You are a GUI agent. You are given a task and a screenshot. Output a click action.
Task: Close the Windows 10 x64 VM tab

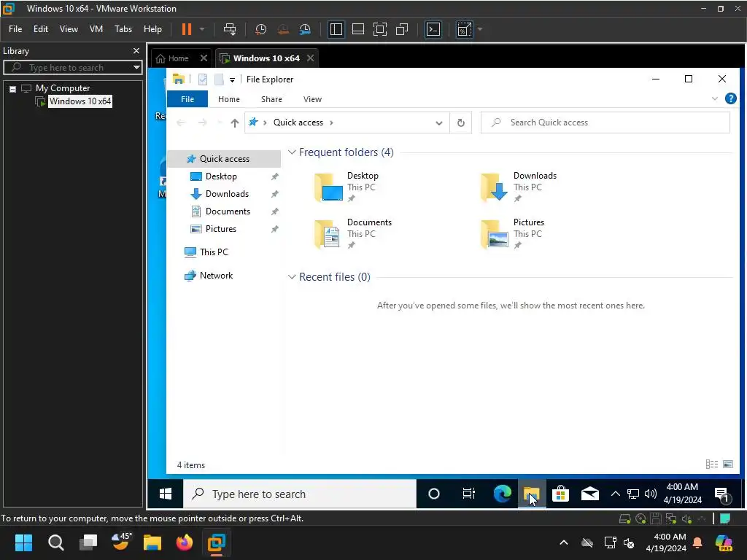click(x=310, y=58)
